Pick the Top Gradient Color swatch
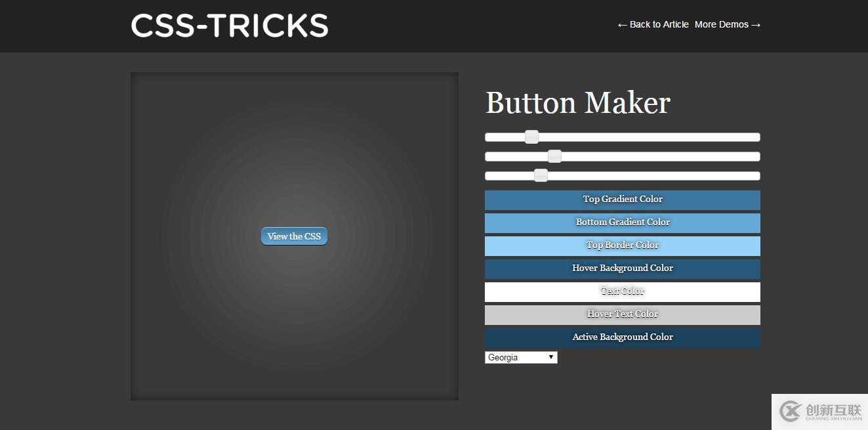Screen dimensions: 868x430 tap(623, 200)
